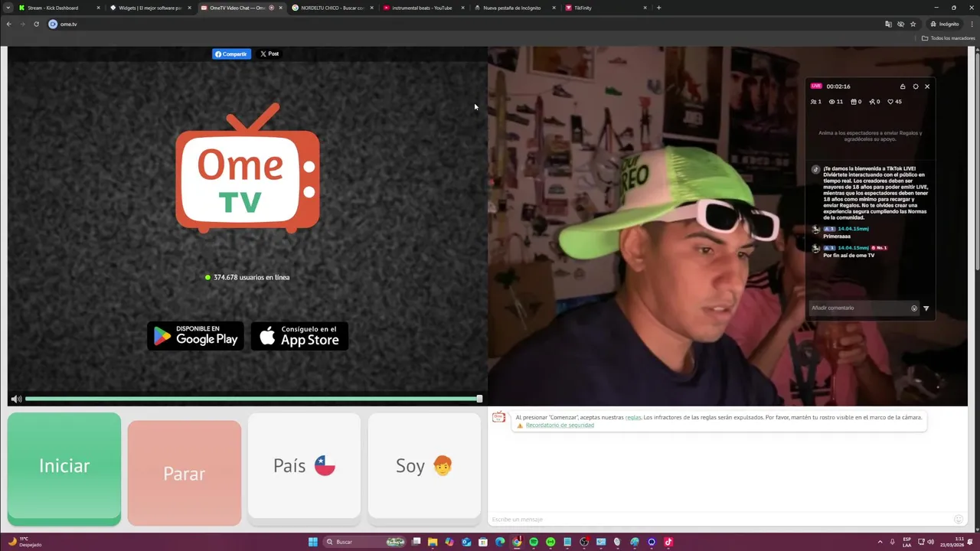Go back in browser history
The width and height of the screenshot is (980, 551).
(x=8, y=24)
